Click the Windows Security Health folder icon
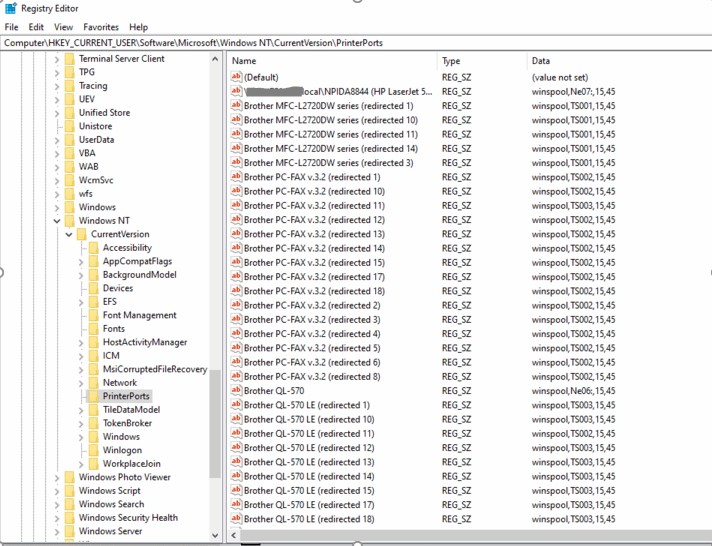This screenshot has height=546, width=712. click(x=69, y=518)
